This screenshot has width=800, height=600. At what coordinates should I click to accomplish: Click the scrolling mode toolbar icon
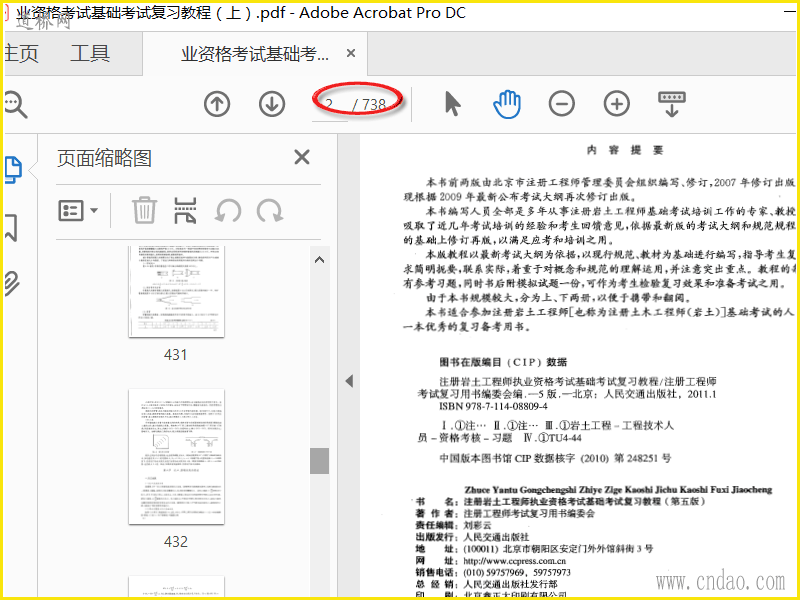pos(672,104)
